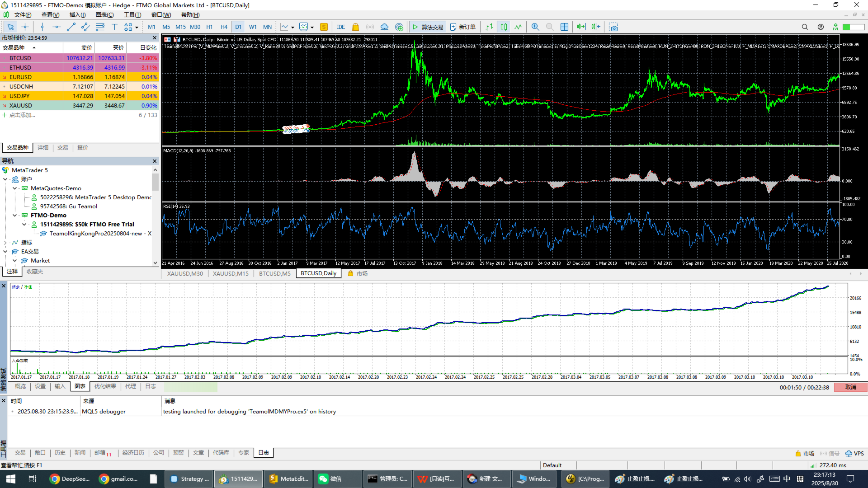Expand the 指标 indicators tree node
This screenshot has width=868, height=488.
point(5,243)
